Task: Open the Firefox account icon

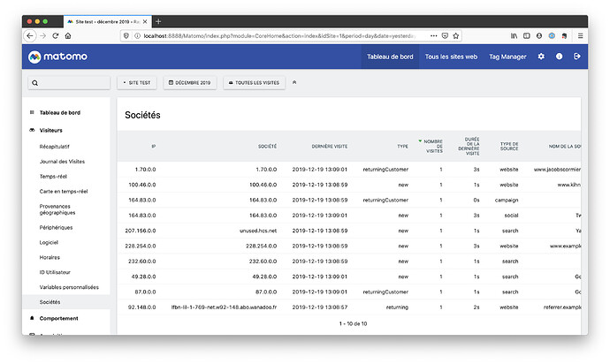Action: click(539, 35)
